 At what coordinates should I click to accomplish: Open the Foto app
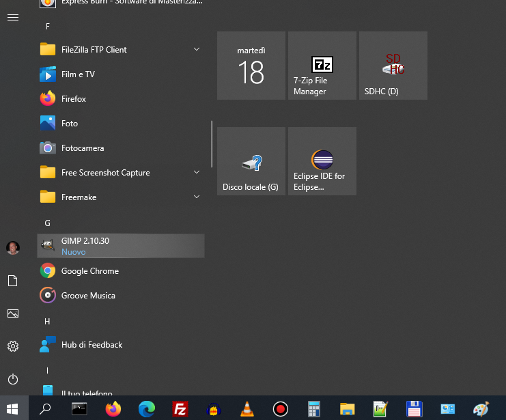point(121,124)
